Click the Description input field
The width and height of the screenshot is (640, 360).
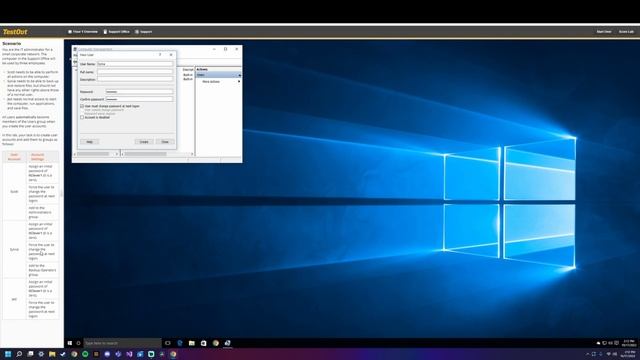(x=135, y=79)
